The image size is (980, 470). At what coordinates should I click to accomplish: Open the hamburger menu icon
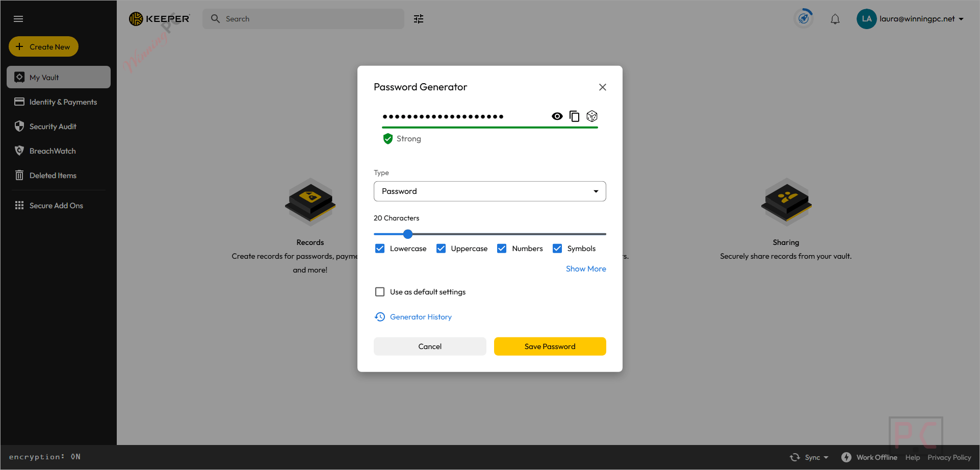18,19
